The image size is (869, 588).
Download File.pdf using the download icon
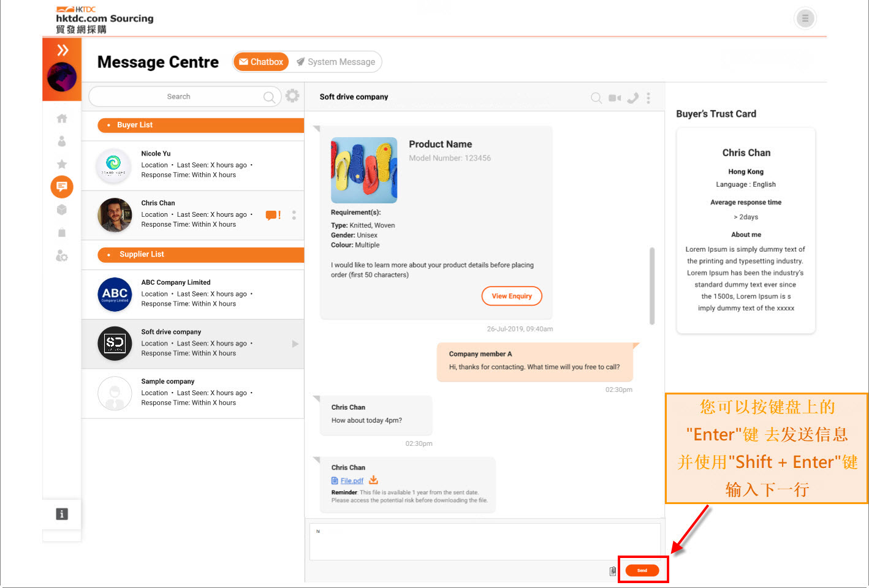tap(373, 480)
